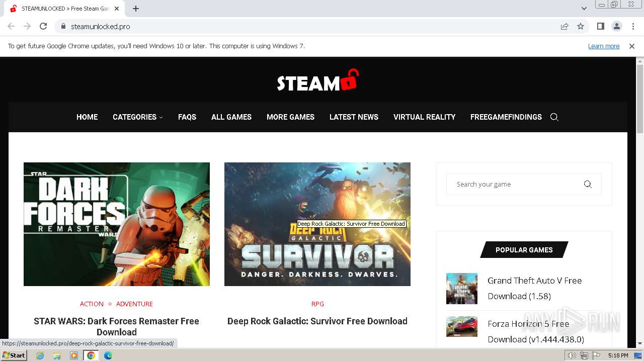Open the FAQS menu item
This screenshot has height=362, width=644.
coord(187,117)
